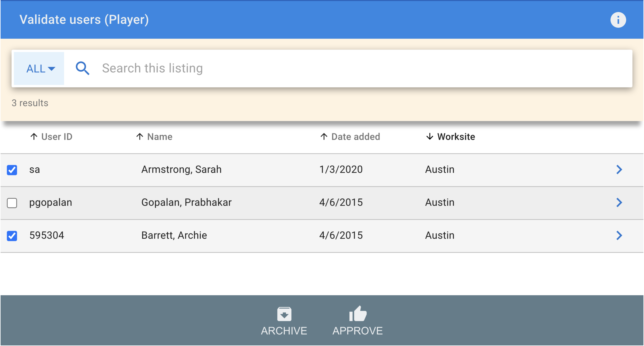
Task: Click the magnifying glass search icon
Action: (82, 68)
